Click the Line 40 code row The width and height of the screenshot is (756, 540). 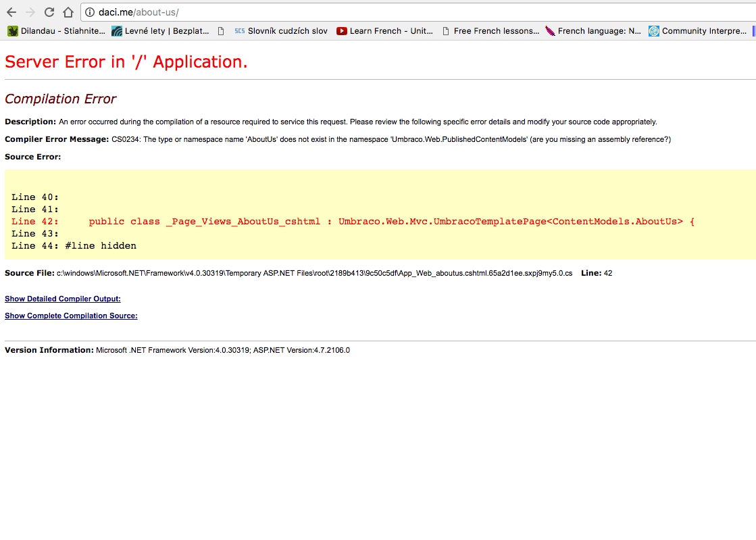click(x=34, y=197)
